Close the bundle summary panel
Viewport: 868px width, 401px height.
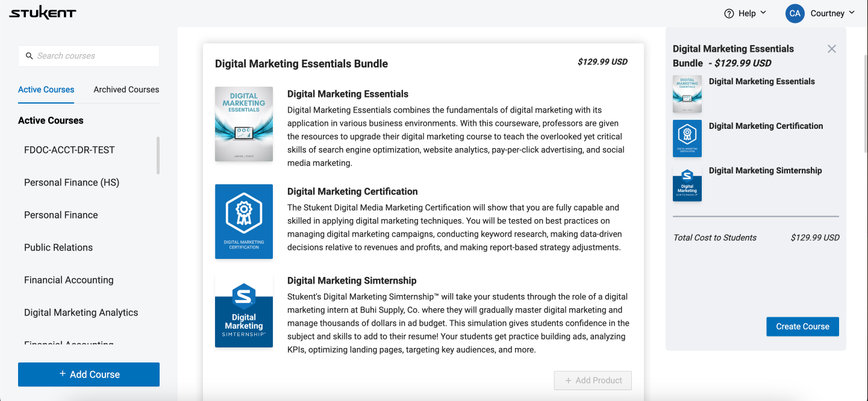tap(832, 49)
